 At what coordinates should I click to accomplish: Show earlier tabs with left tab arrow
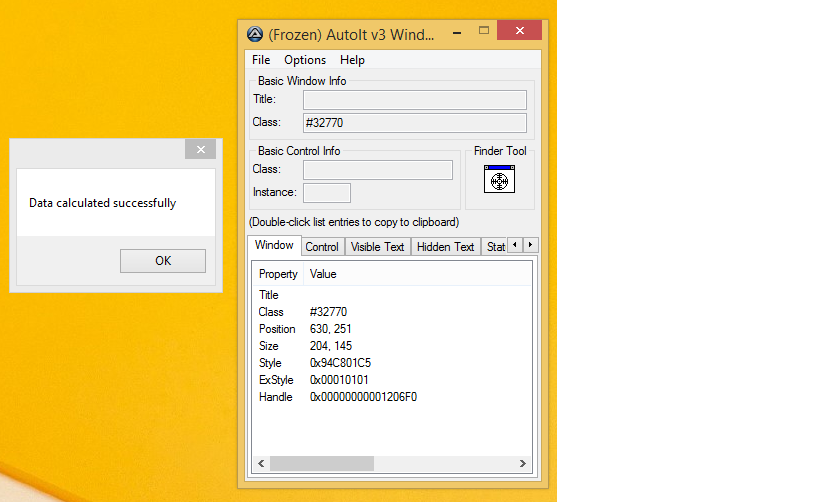pos(515,245)
